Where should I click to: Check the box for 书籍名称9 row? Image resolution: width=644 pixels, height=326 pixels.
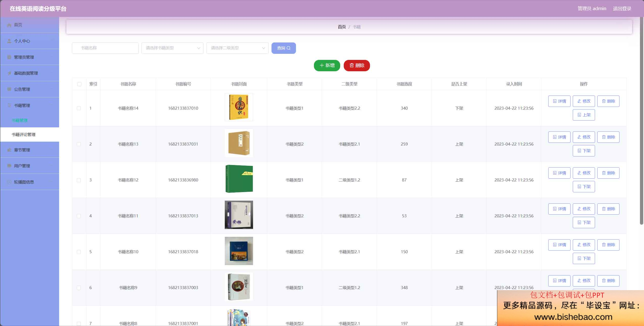tap(79, 288)
